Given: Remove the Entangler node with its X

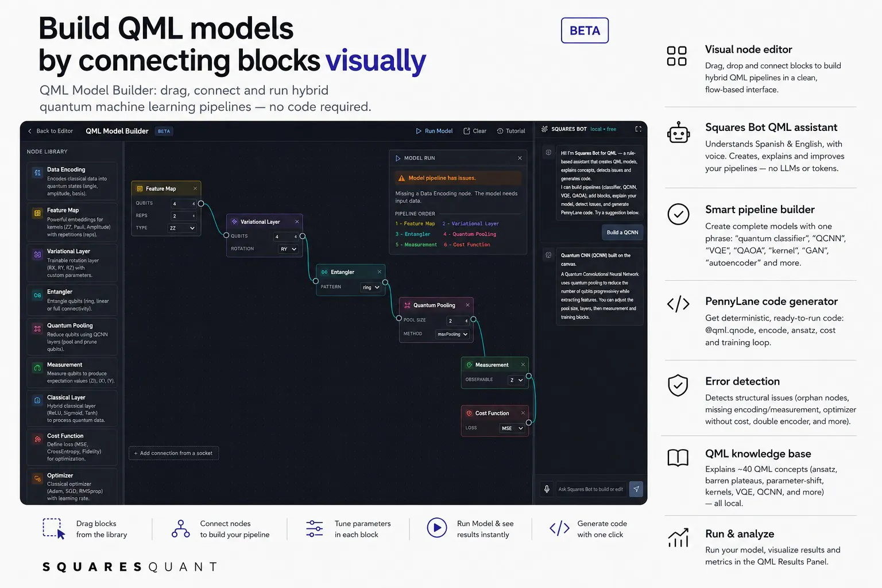Looking at the screenshot, I should pyautogui.click(x=380, y=272).
